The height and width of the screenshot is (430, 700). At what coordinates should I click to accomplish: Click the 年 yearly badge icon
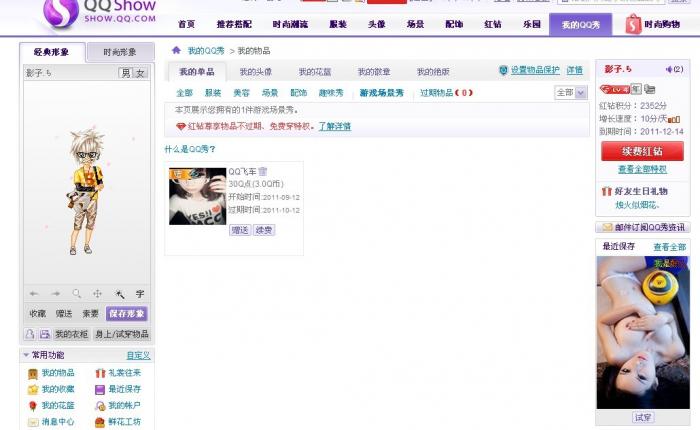pos(636,89)
